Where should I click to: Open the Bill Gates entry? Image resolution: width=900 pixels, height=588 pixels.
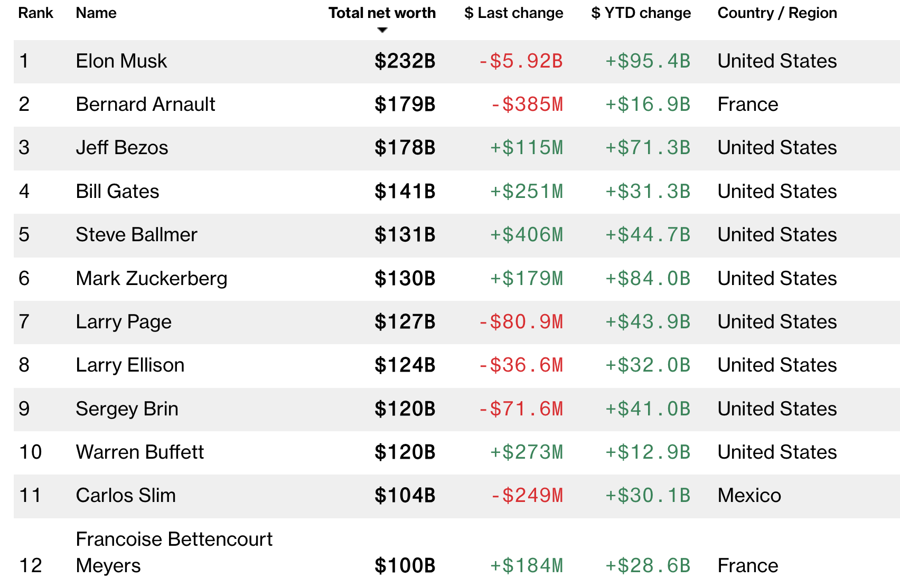[117, 191]
